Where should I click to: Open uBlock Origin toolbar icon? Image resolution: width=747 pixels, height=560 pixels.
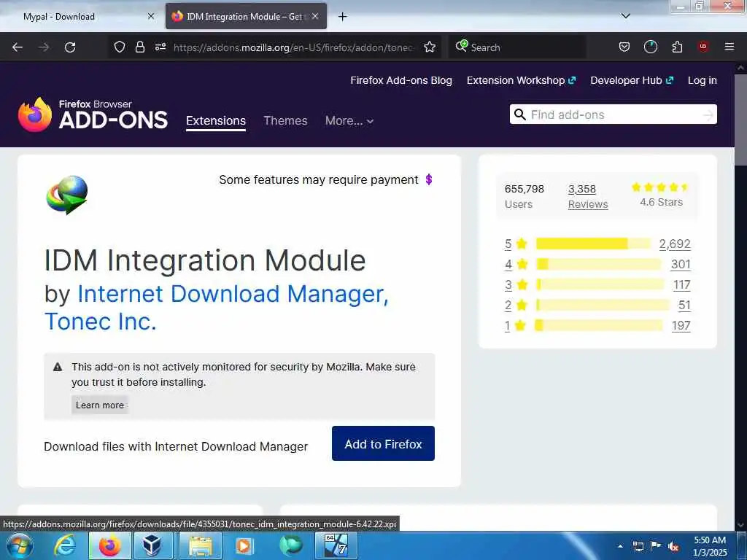(703, 47)
